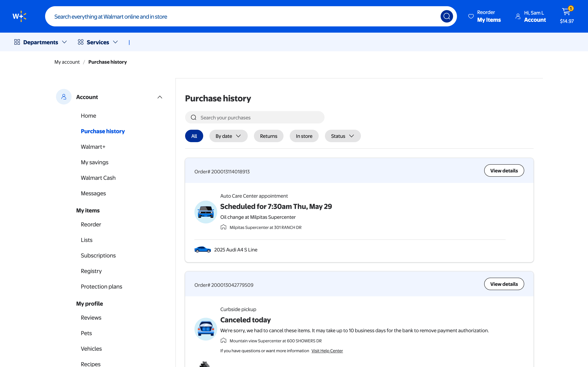Click the blue search magnifier button
Screen dimensions: 588x367
coord(447,16)
